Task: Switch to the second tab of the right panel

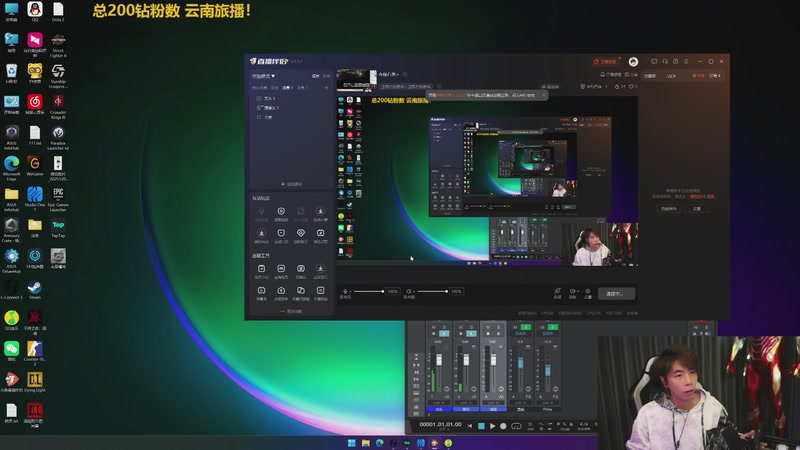Action: [x=671, y=76]
